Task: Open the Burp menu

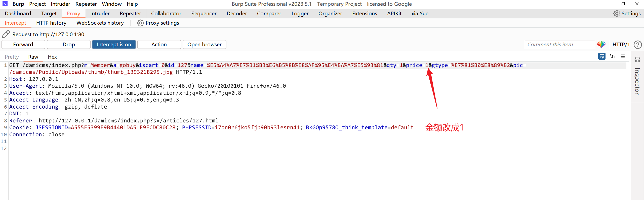Action: click(18, 4)
